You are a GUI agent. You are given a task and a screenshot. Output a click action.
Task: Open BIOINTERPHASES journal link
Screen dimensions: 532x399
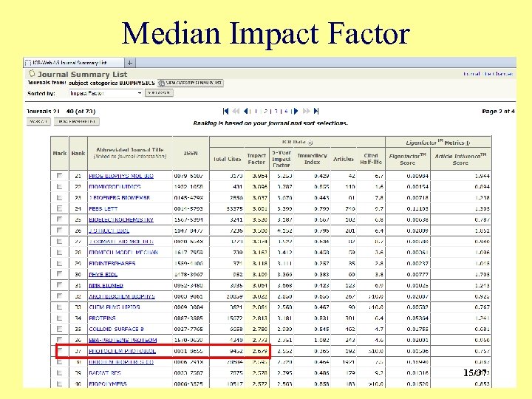coord(112,263)
